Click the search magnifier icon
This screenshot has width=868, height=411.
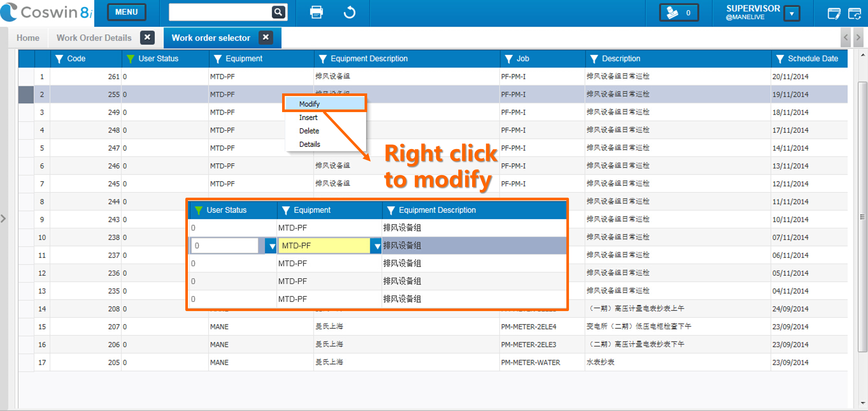click(x=278, y=12)
